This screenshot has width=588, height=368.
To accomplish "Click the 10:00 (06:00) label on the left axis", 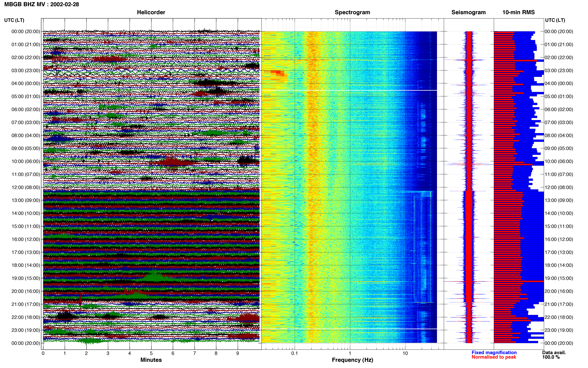I will (x=26, y=161).
